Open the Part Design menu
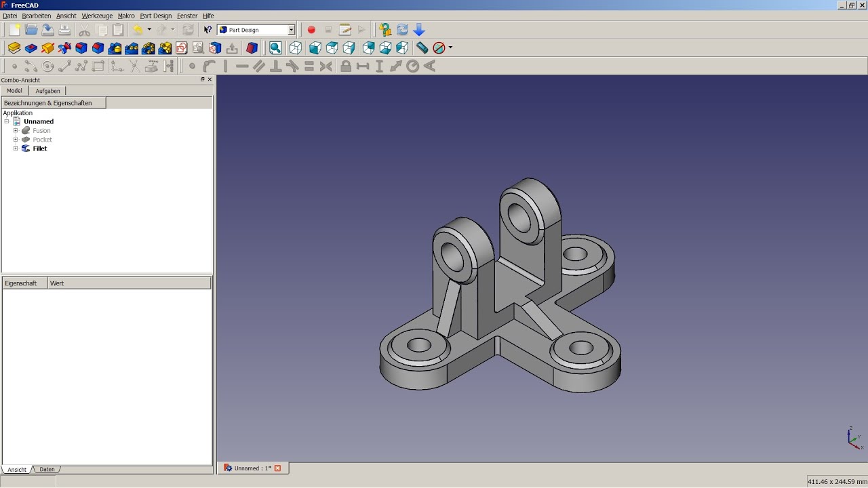The width and height of the screenshot is (868, 488). pyautogui.click(x=156, y=16)
